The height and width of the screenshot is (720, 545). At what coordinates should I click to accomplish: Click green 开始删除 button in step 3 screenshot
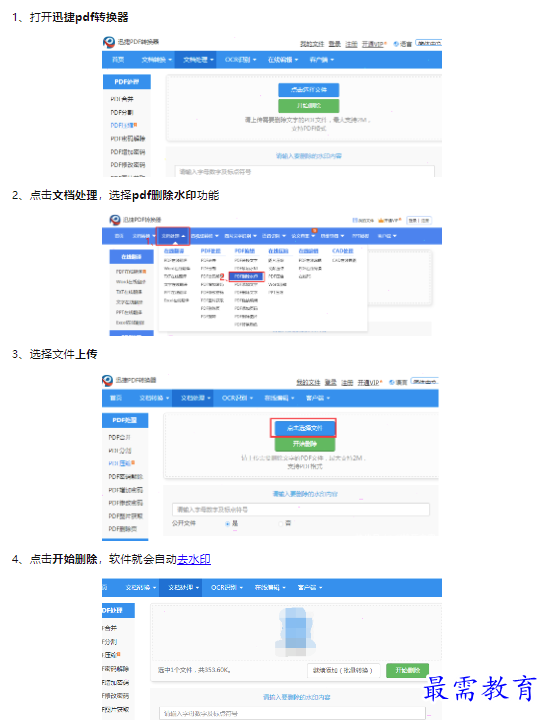[305, 444]
